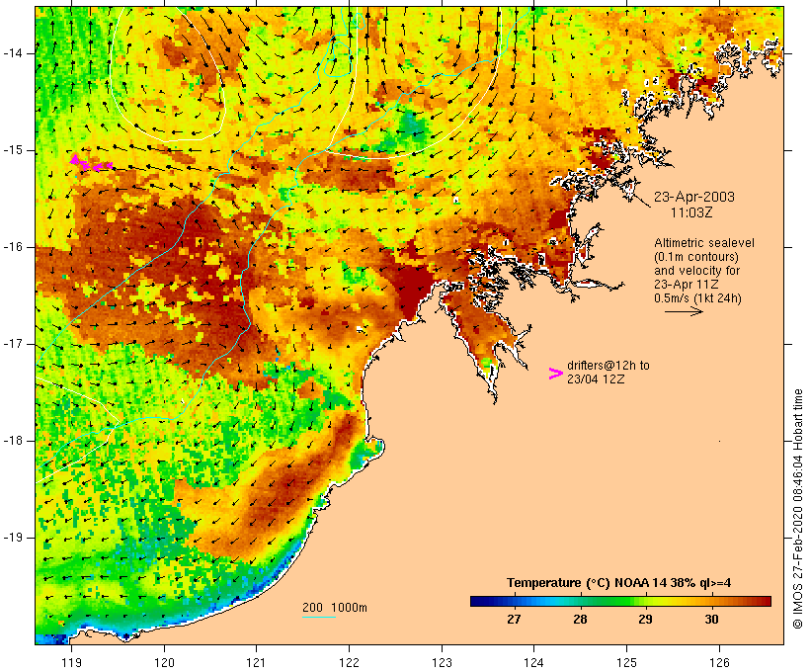Click the 200 1000m isobath legend label

[335, 608]
